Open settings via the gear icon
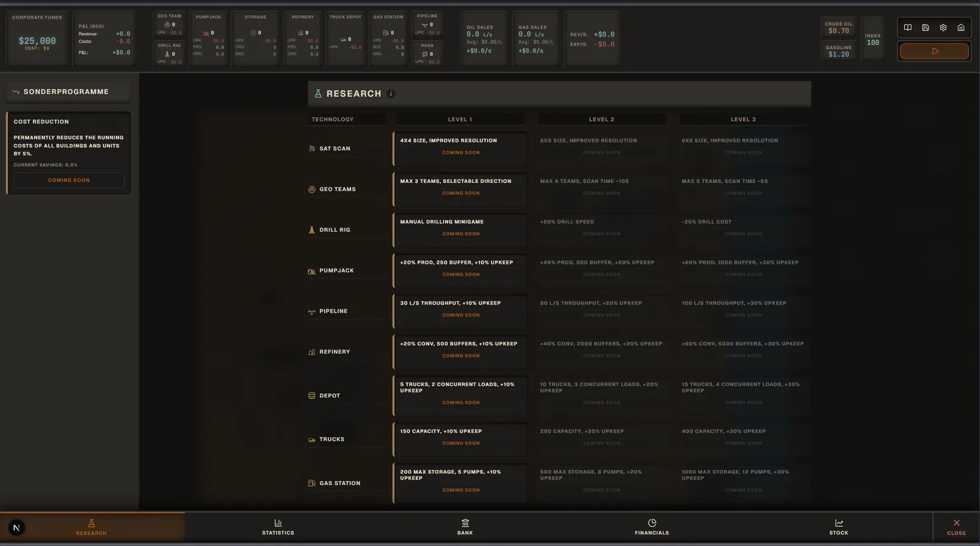Viewport: 980px width, 546px height. (x=943, y=28)
